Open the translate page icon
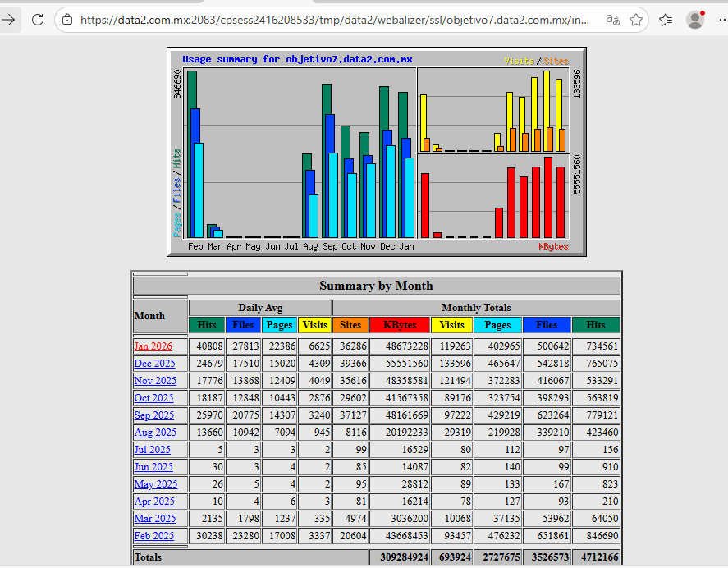The width and height of the screenshot is (728, 568). pyautogui.click(x=612, y=20)
